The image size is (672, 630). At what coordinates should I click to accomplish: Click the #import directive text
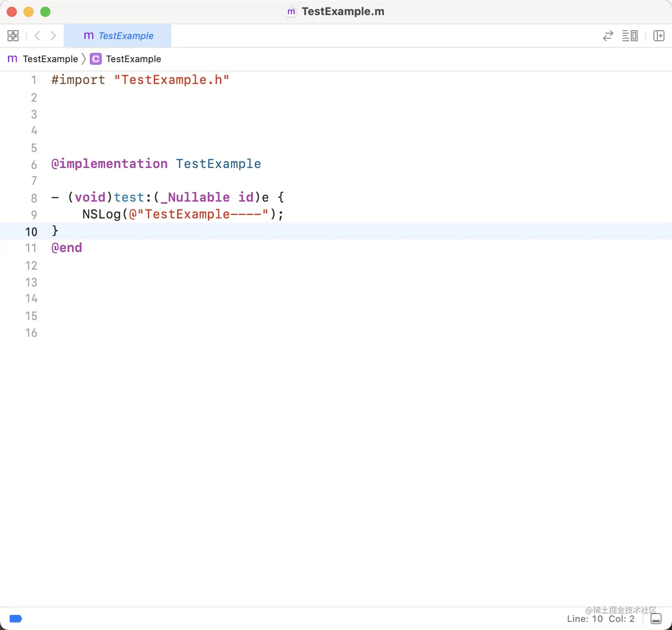tap(78, 80)
